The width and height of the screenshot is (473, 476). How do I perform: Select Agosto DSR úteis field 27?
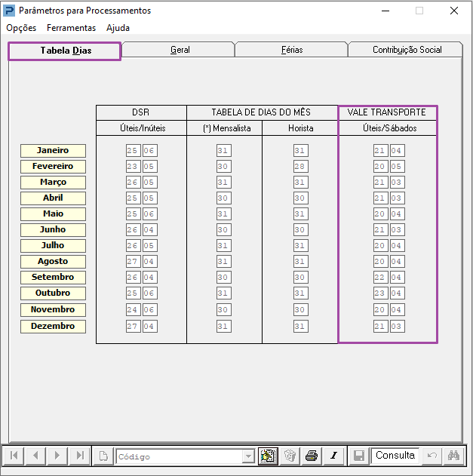point(134,261)
